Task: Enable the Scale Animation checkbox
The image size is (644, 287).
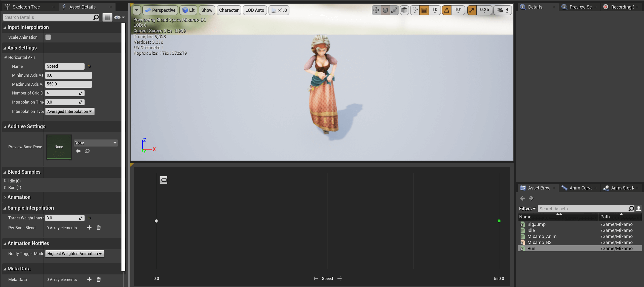Action: [x=48, y=37]
